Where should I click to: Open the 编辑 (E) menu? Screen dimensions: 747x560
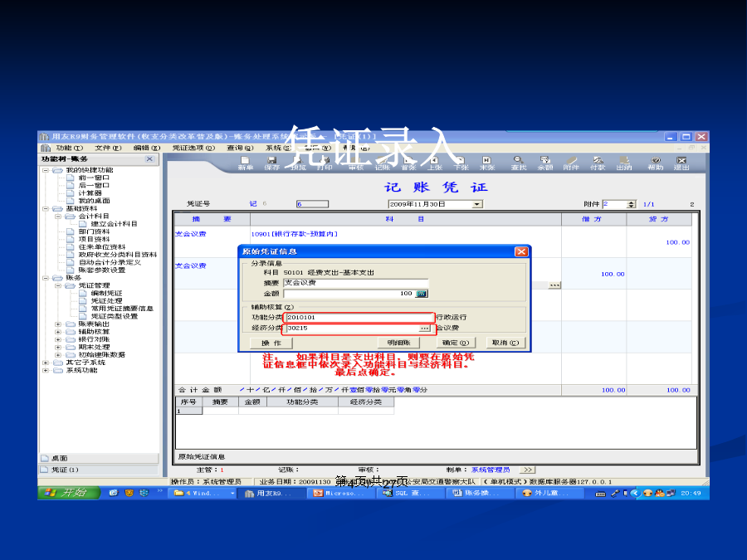147,149
